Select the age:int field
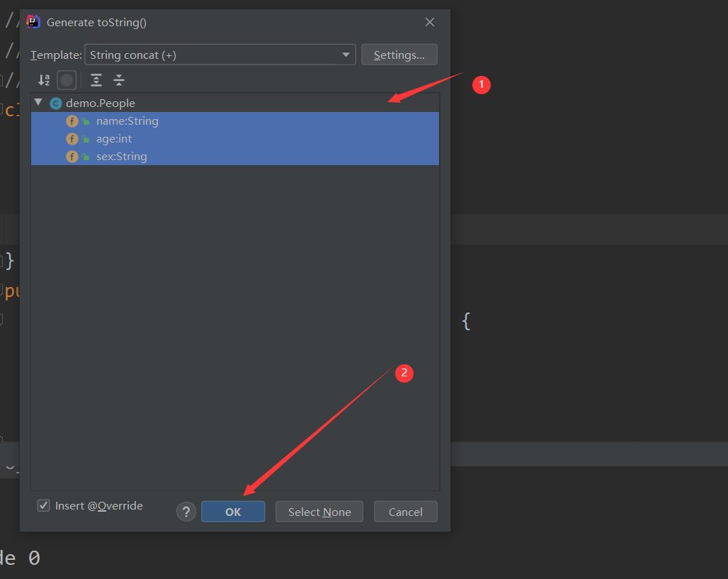 235,138
